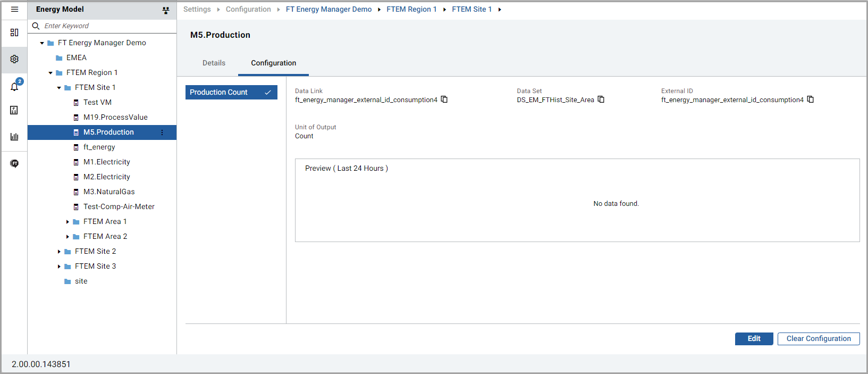This screenshot has height=374, width=868.
Task: Copy the Data Link value
Action: pyautogui.click(x=444, y=99)
